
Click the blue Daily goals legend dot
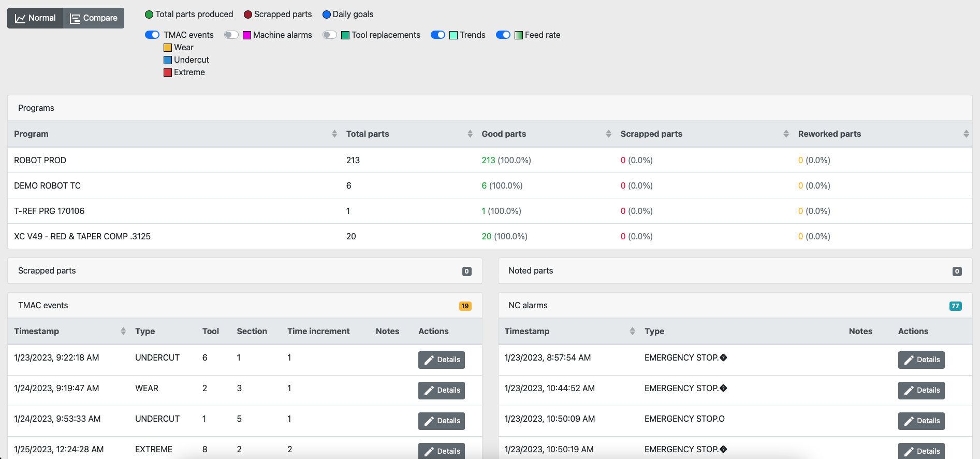pyautogui.click(x=327, y=15)
